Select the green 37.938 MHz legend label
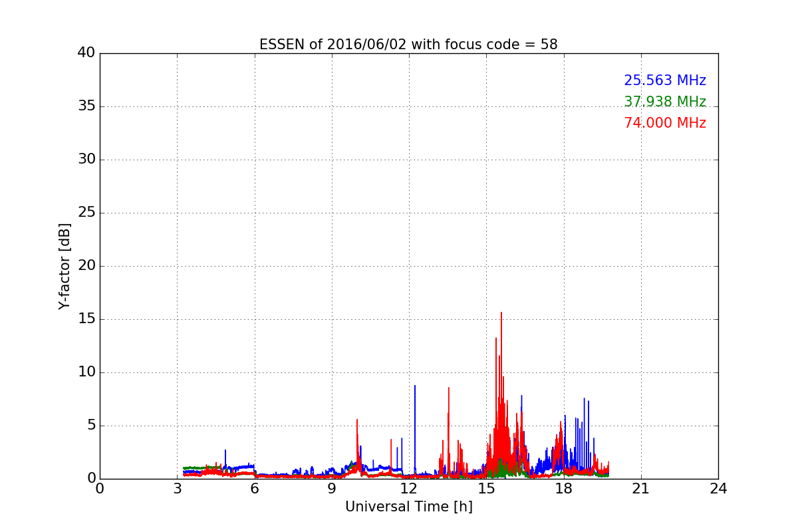 (665, 102)
